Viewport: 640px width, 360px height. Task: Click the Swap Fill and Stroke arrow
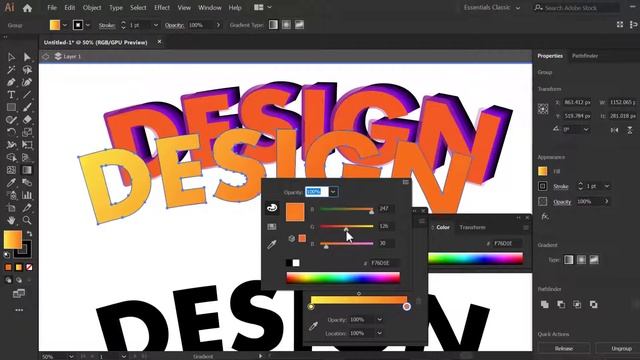point(29,234)
